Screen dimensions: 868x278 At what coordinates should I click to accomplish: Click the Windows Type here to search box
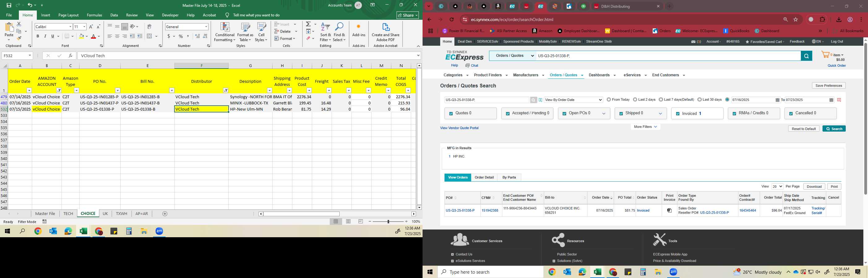click(490, 272)
